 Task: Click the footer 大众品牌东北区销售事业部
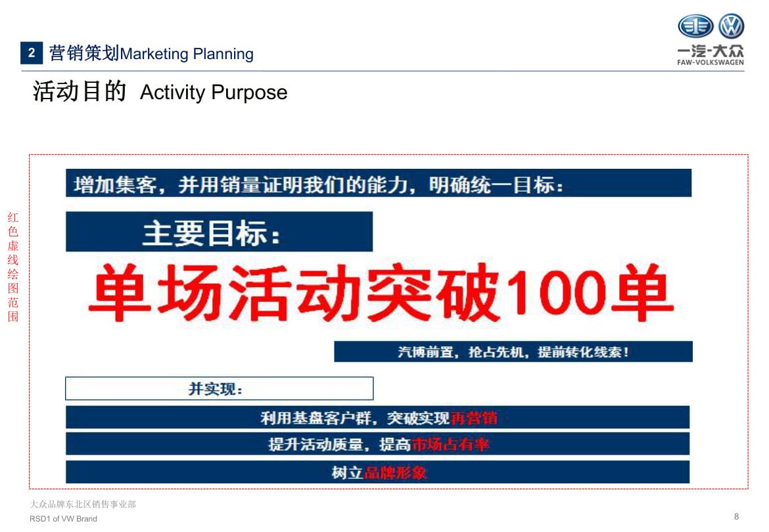tap(83, 504)
